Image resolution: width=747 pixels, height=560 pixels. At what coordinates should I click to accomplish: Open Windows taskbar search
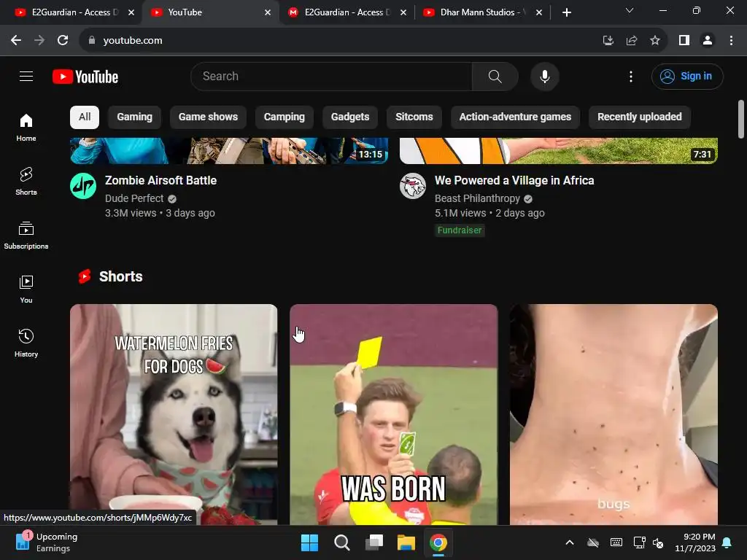[341, 542]
